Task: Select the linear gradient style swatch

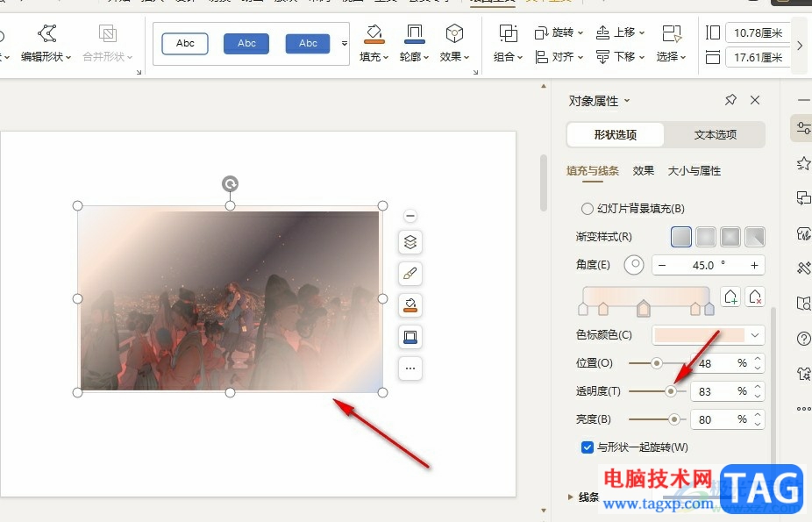Action: point(681,237)
